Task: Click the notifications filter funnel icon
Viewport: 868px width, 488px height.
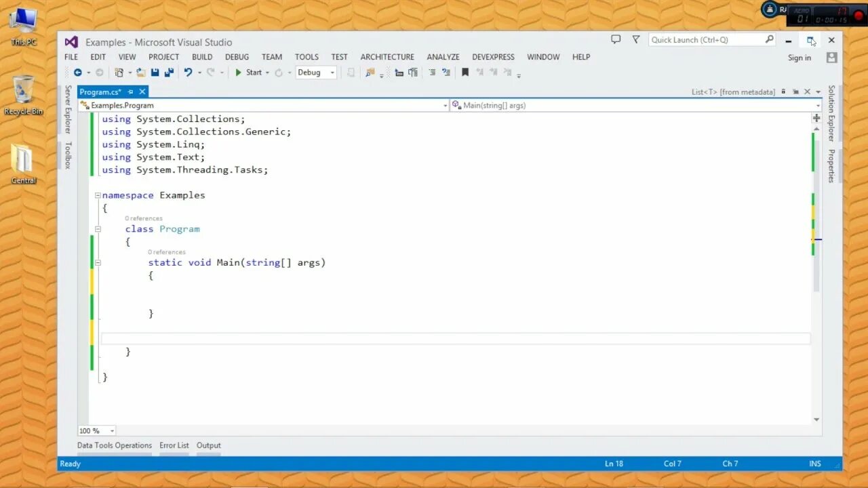Action: point(636,40)
